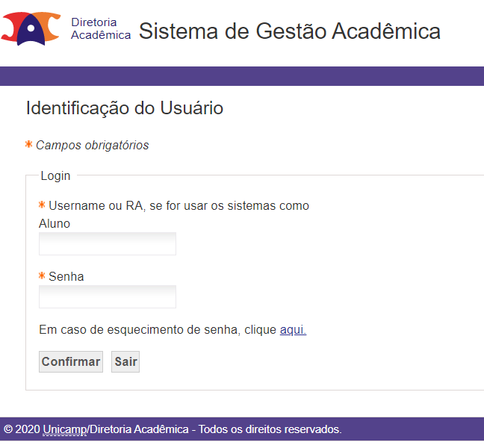Focus the Senha password field

coord(108,297)
